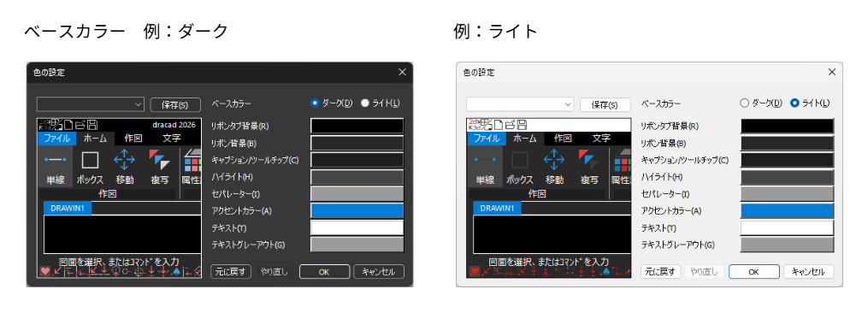The height and width of the screenshot is (313, 868).
Task: Pick アクセントカラー blue swatch, dark dialog
Action: (x=357, y=210)
